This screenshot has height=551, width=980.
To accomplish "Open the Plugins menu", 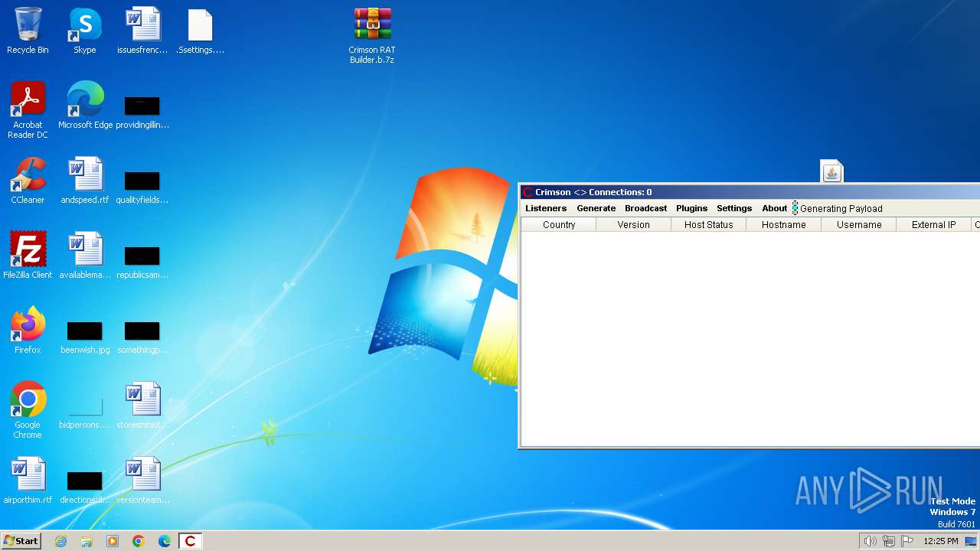I will [x=691, y=208].
